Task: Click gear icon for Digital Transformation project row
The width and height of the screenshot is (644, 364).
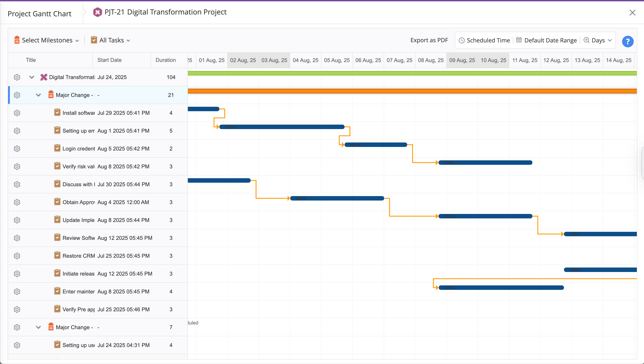Action: click(x=17, y=77)
